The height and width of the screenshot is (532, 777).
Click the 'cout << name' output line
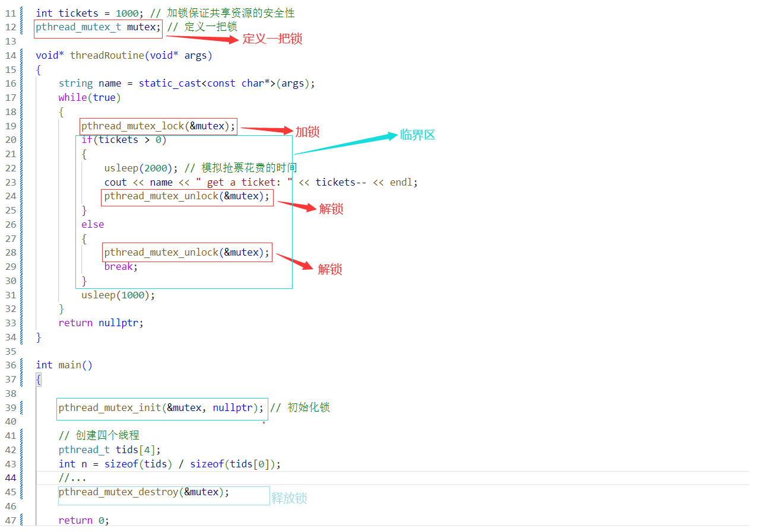[x=261, y=182]
